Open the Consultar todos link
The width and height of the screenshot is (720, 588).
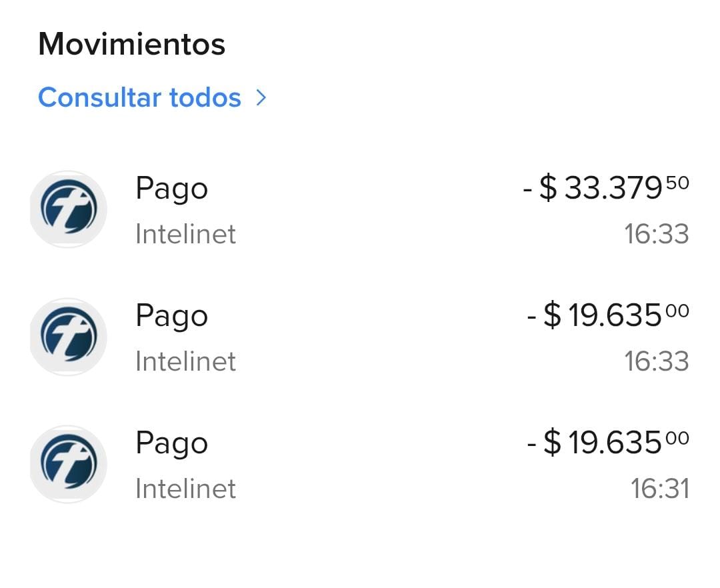pos(139,98)
